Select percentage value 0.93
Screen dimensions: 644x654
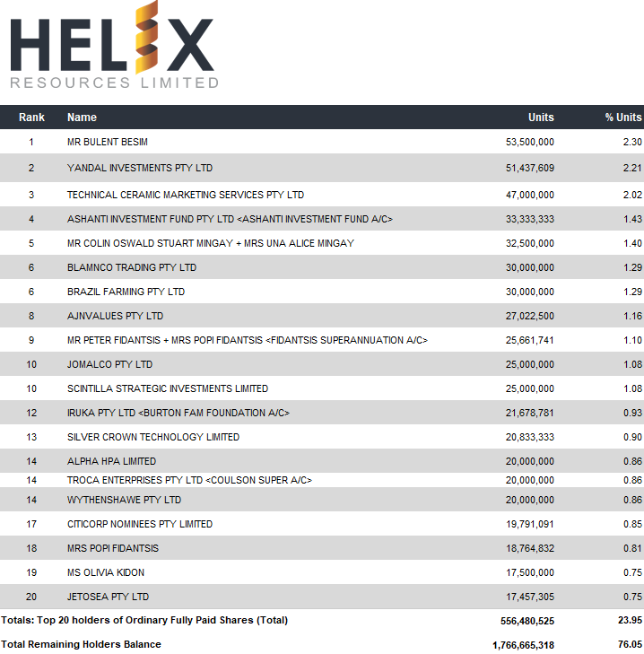click(x=632, y=413)
